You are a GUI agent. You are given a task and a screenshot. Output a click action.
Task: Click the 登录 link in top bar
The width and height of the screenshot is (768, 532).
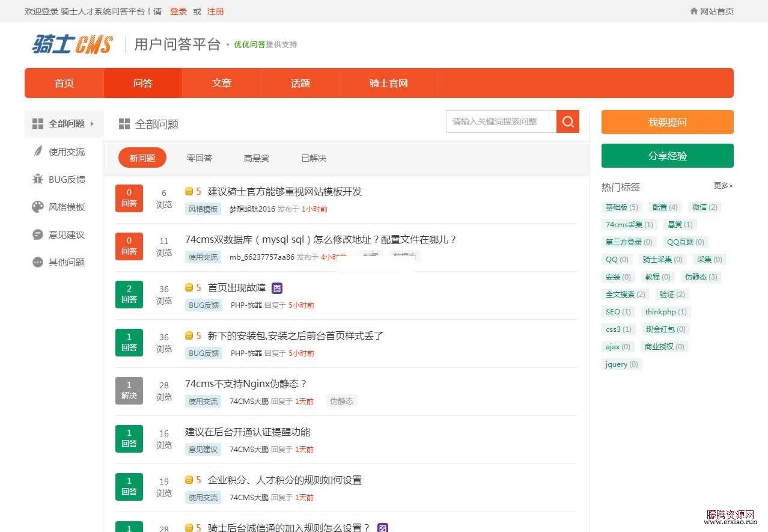[178, 11]
